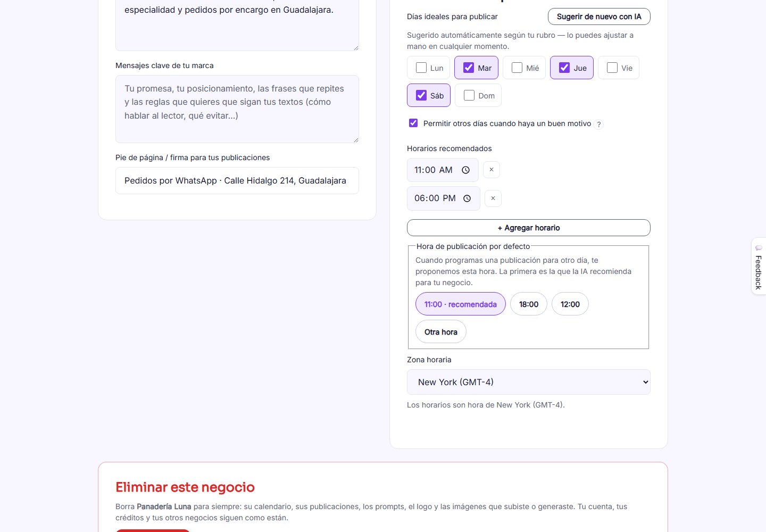This screenshot has height=532, width=766.
Task: Focus the Mensajes clave de tu marca textarea
Action: click(x=237, y=109)
